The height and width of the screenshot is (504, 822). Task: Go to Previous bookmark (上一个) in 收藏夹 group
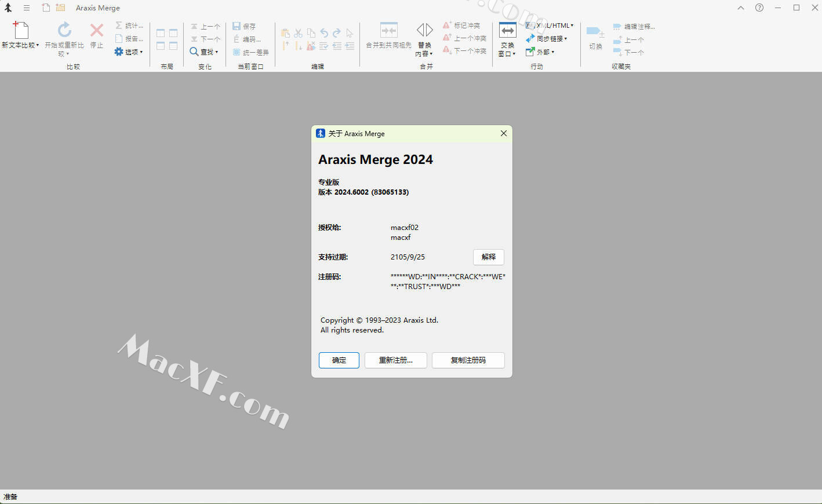pos(629,40)
